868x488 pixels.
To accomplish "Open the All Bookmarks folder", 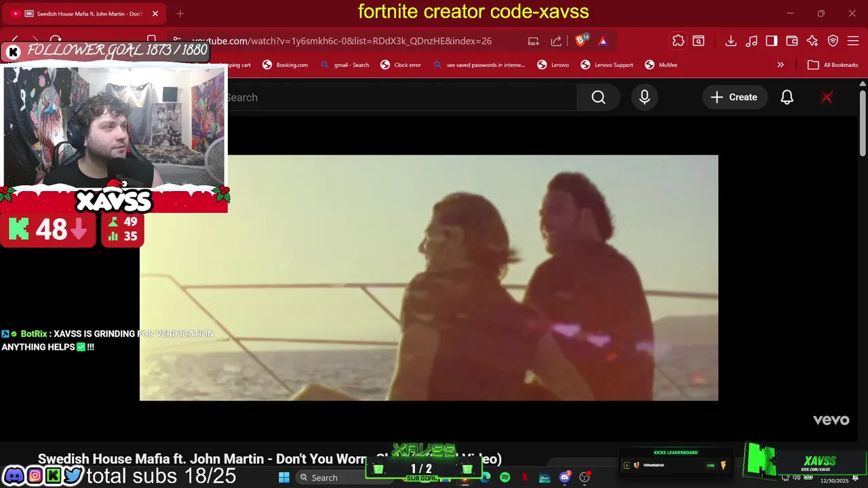I will tap(833, 65).
